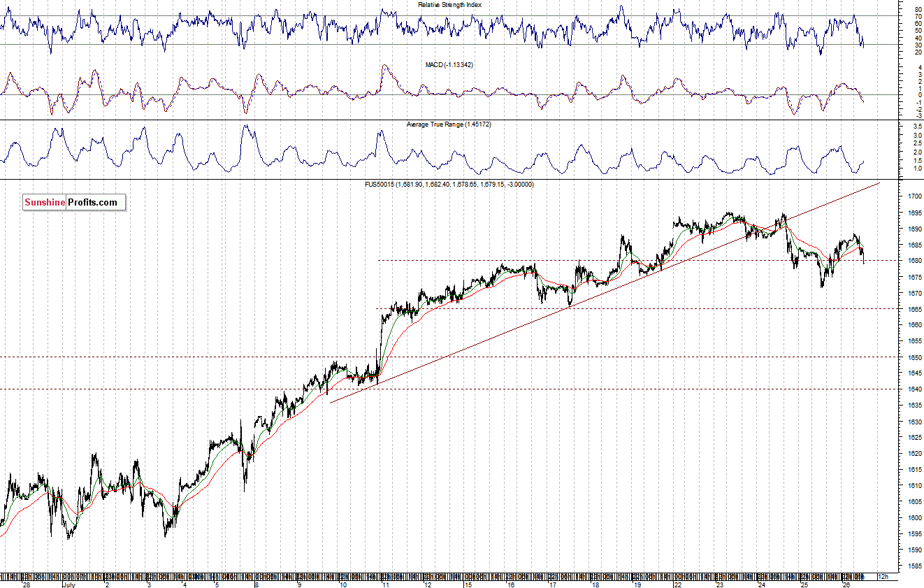Click the 26 date label on time axis

tap(846, 584)
